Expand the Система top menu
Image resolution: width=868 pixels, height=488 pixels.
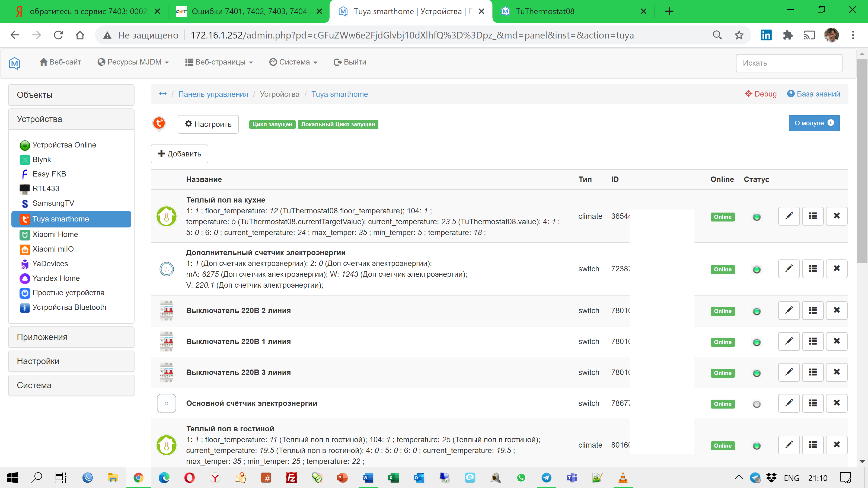coord(293,62)
